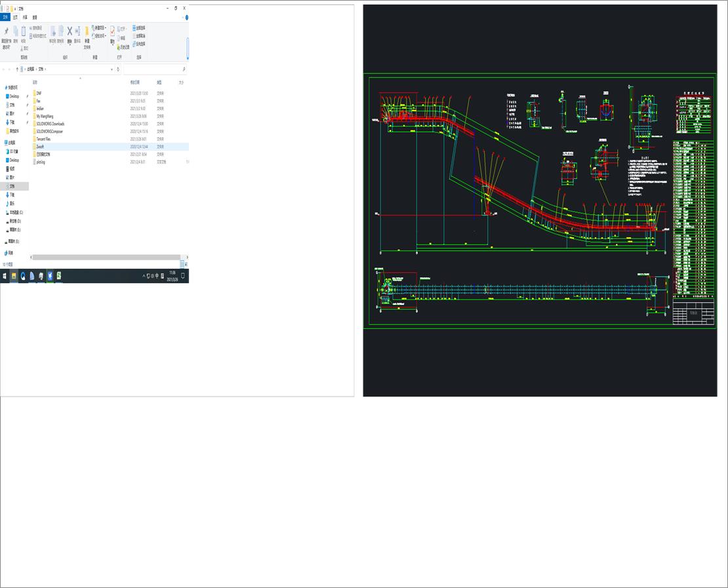The height and width of the screenshot is (588, 728).
Task: Click the Paste clipboard icon in ribbon
Action: [23, 31]
